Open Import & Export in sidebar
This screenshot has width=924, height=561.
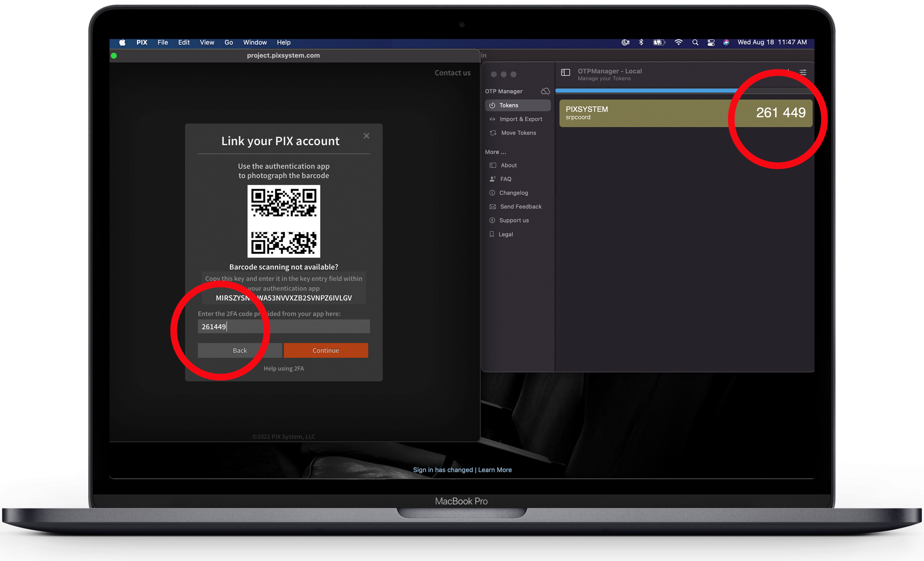(520, 119)
